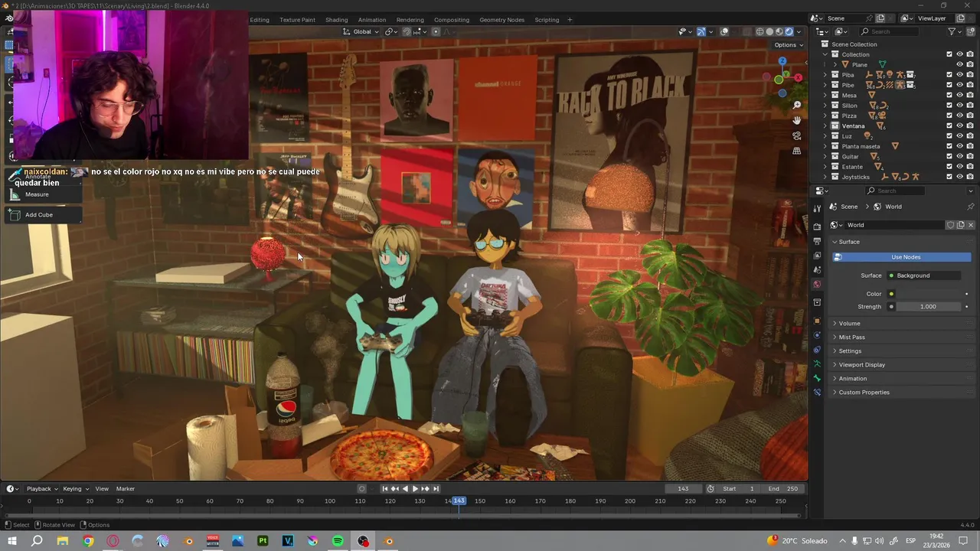Open the Armature data properties tab
This screenshot has width=980, height=551.
point(817,364)
